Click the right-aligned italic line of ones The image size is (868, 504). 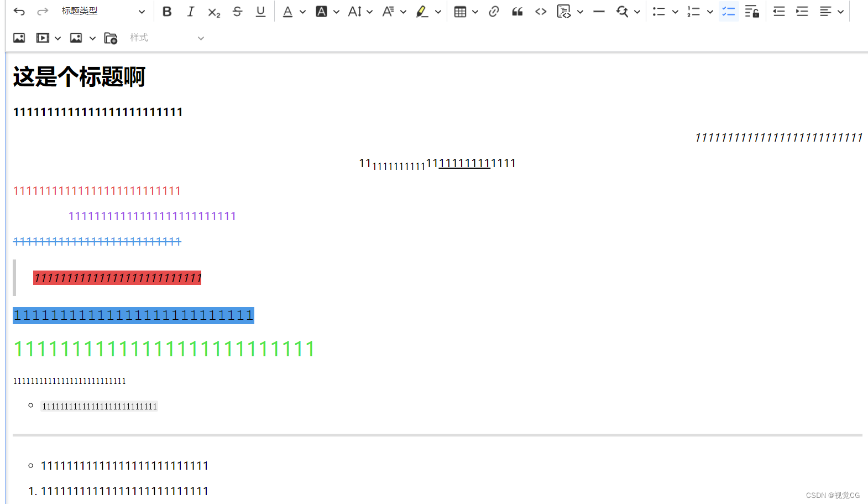tap(779, 138)
